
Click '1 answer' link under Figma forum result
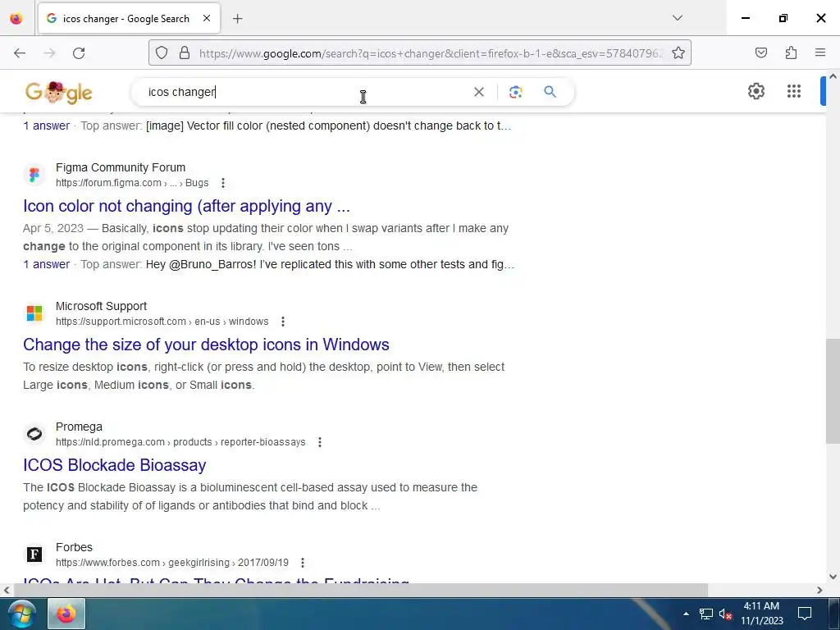[x=47, y=265]
